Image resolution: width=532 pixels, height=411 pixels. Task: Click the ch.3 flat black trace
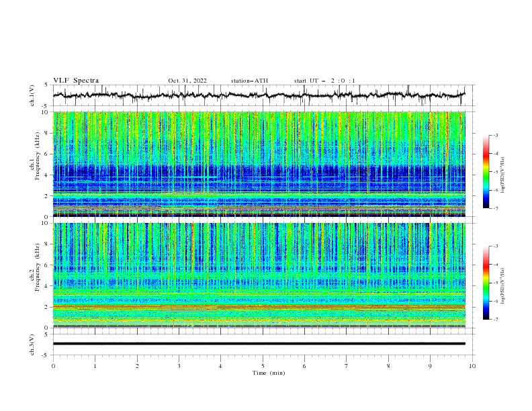[259, 344]
